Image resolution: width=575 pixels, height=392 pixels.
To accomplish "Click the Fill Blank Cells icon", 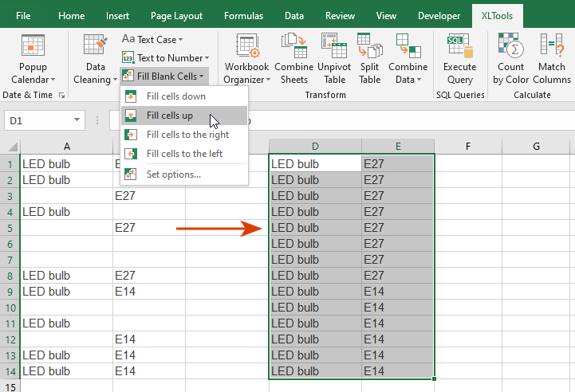I will click(128, 76).
